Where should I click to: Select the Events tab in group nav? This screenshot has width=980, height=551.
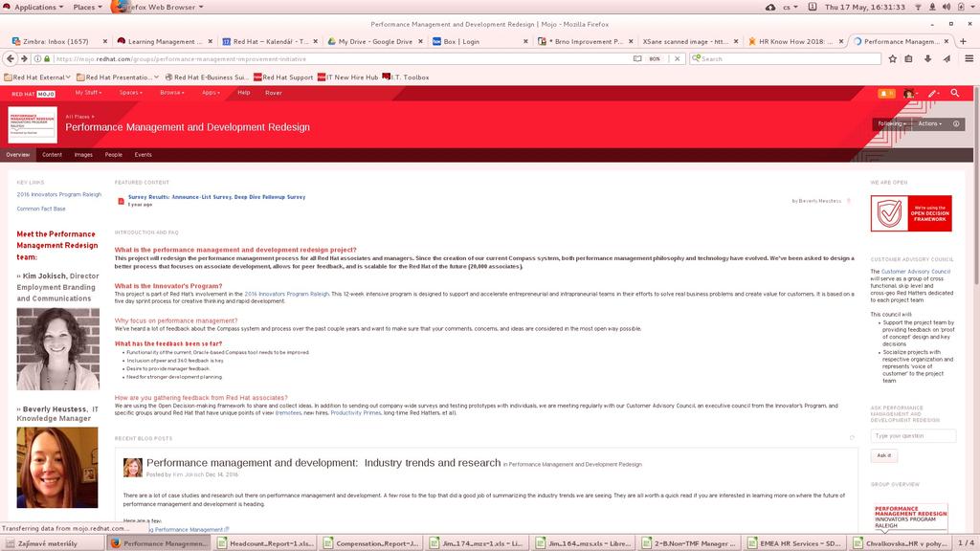click(x=144, y=154)
